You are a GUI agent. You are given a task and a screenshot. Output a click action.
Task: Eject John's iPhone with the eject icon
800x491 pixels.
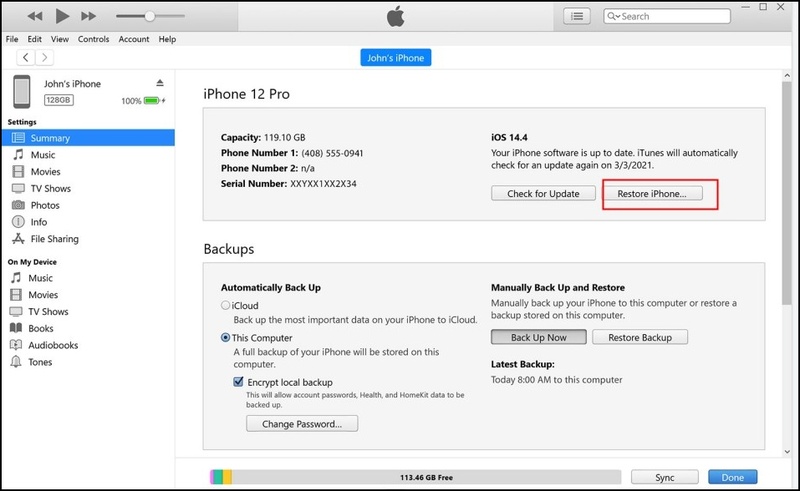click(160, 83)
